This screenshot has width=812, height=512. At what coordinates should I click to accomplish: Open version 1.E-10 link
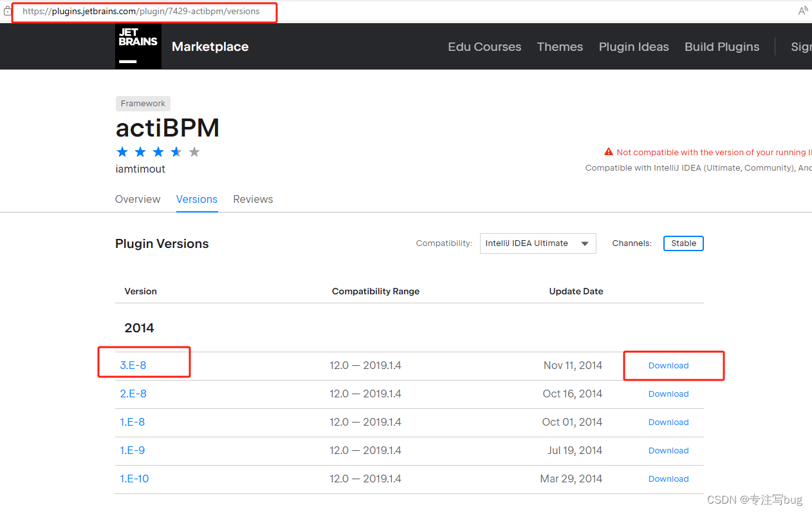pyautogui.click(x=134, y=479)
